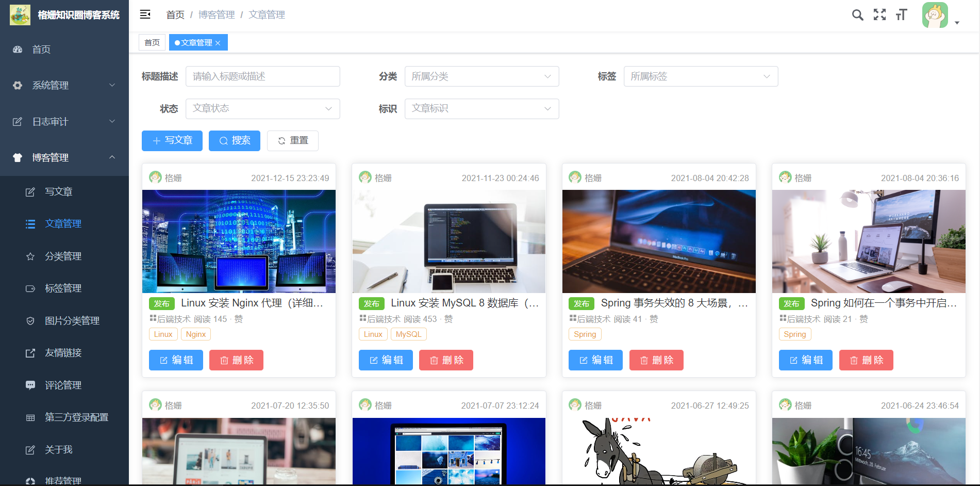Screen dimensions: 980x486
Task: Click 后端技术 category on the Nginx article
Action: [174, 319]
